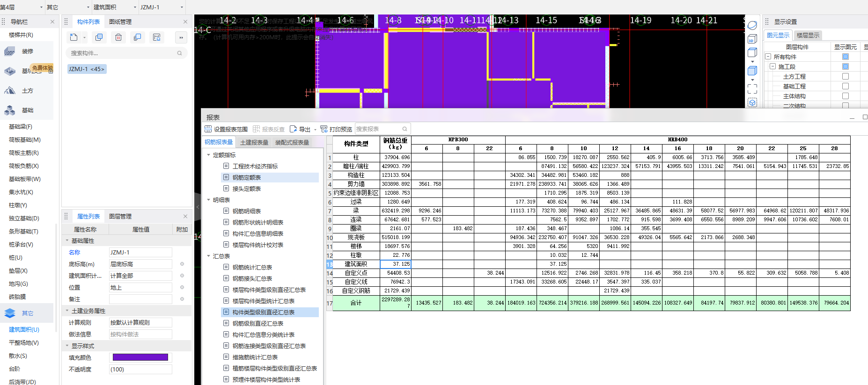The image size is (868, 385).
Task: Switch to 土建报表量 tab
Action: [x=254, y=142]
